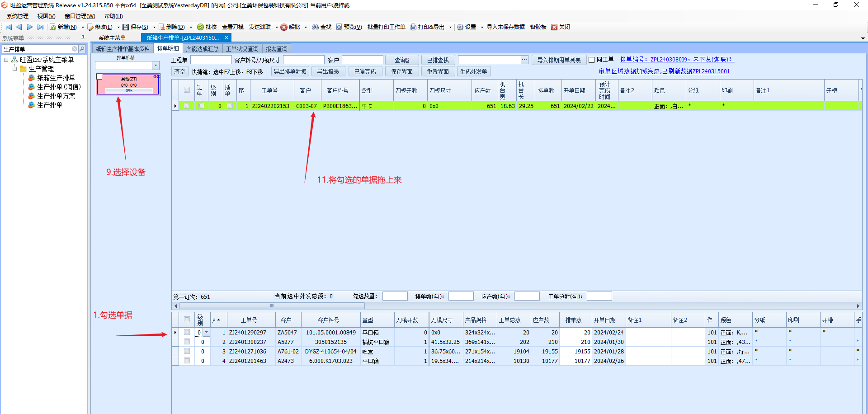
Task: Tick checkbox for work order ZJ2401290297
Action: pos(187,332)
